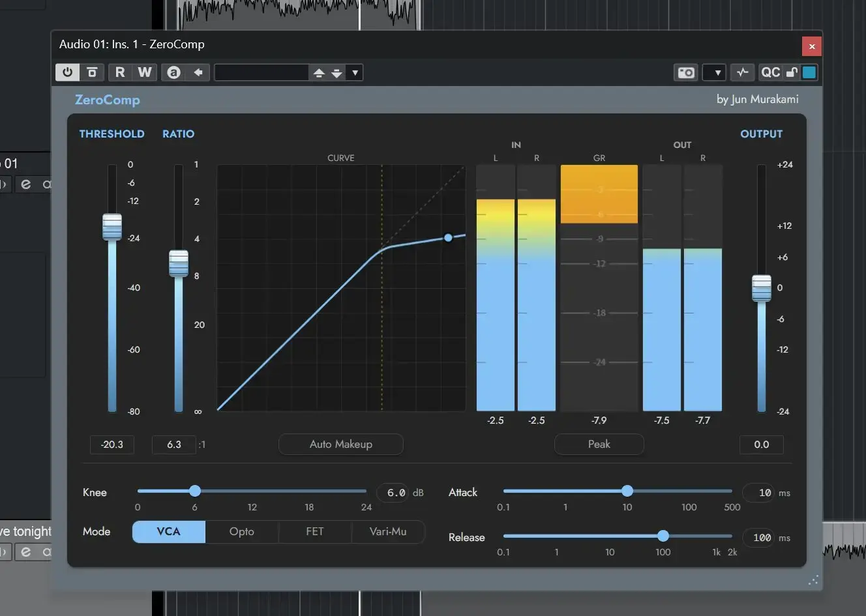Screen dimensions: 866x616
Task: Enable Read automation with the R icon
Action: click(120, 72)
